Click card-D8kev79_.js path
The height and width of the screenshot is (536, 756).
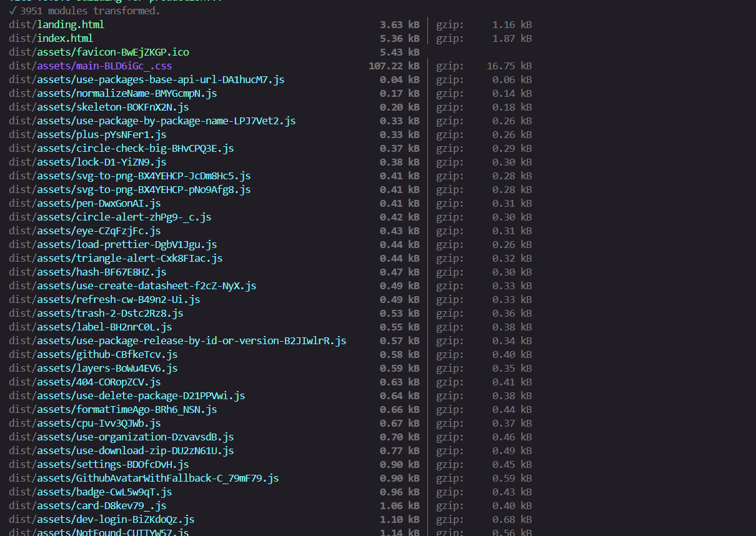[x=87, y=505]
